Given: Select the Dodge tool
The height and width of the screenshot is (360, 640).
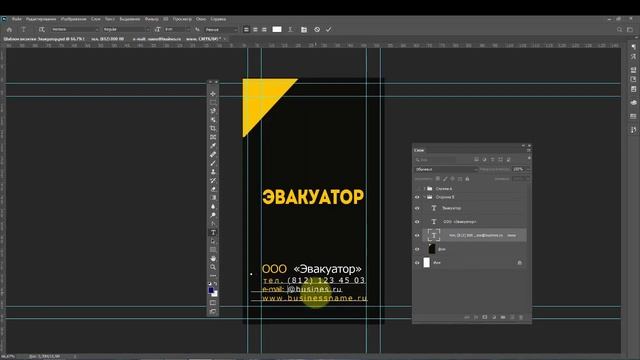Looking at the screenshot, I should 213,215.
